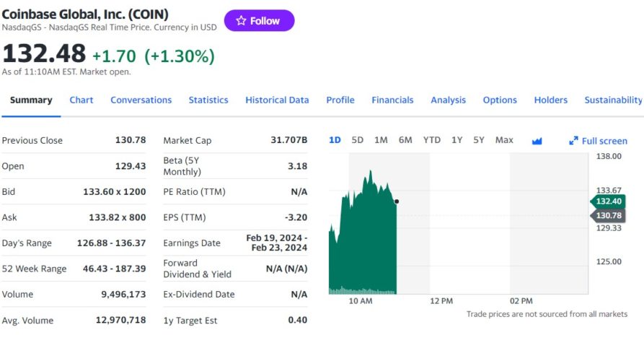View the Profile tab
Image resolution: width=644 pixels, height=343 pixels.
pos(340,100)
